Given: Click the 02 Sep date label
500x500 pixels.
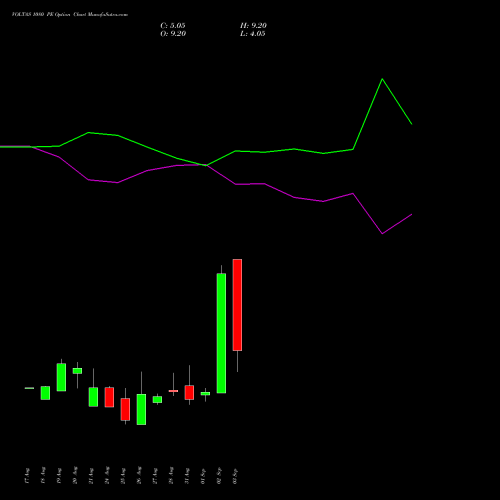Looking at the screenshot, I should coord(219,476).
